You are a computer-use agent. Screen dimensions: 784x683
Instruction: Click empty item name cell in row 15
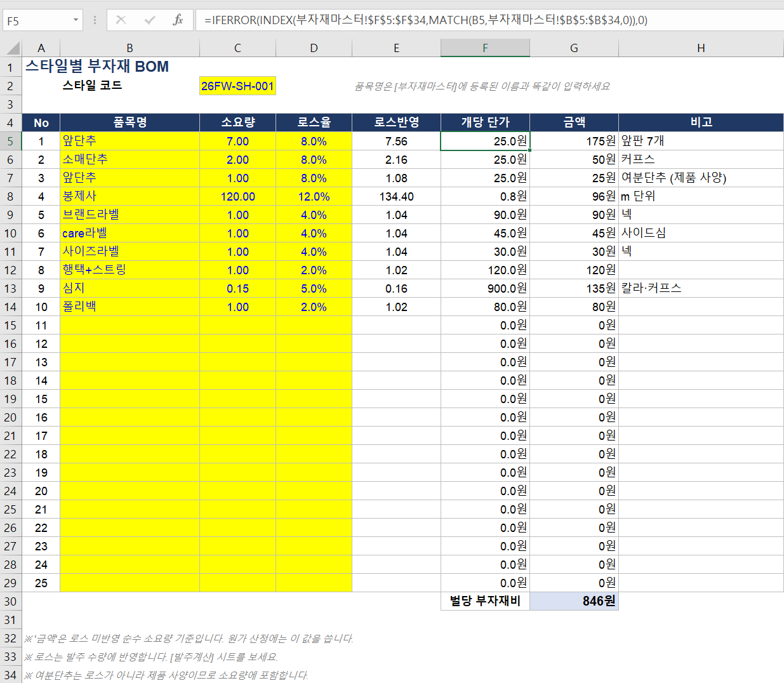(x=130, y=325)
